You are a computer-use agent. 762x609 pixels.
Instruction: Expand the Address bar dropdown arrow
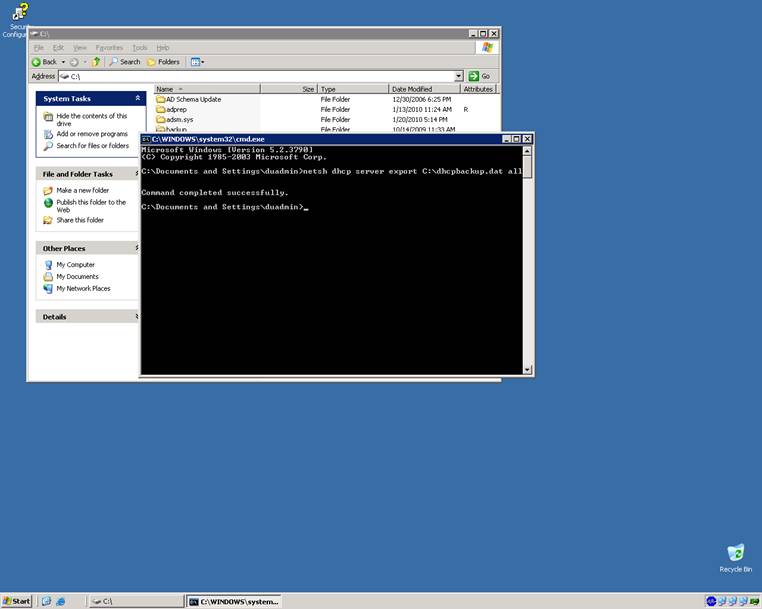tap(459, 76)
